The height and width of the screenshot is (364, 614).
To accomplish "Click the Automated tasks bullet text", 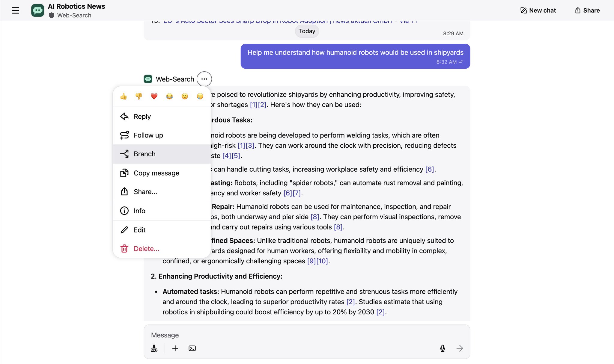I will pos(310,302).
